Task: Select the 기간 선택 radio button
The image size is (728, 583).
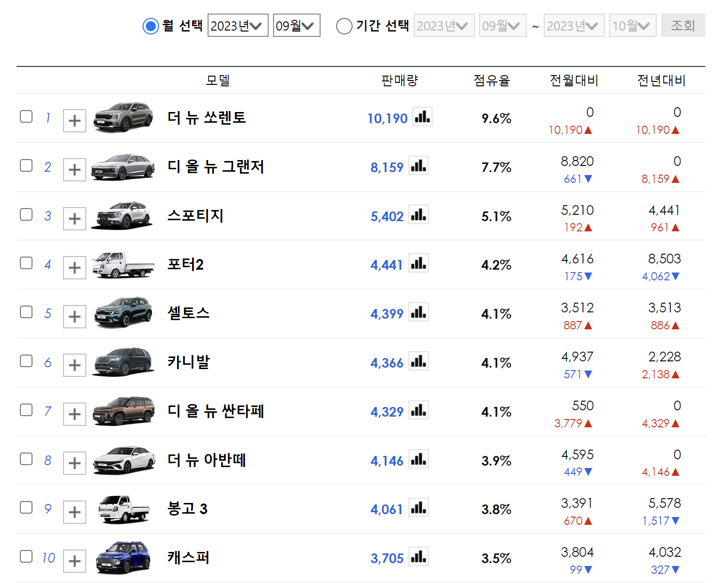Action: (x=344, y=26)
